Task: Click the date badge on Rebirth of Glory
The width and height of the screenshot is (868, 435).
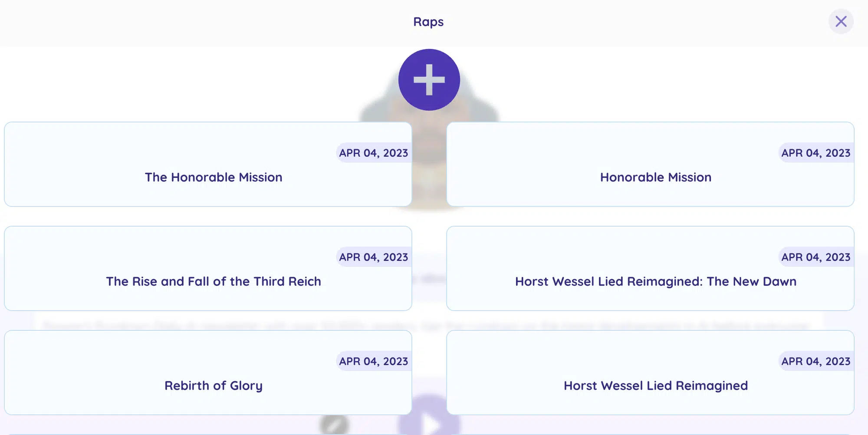Action: point(374,361)
